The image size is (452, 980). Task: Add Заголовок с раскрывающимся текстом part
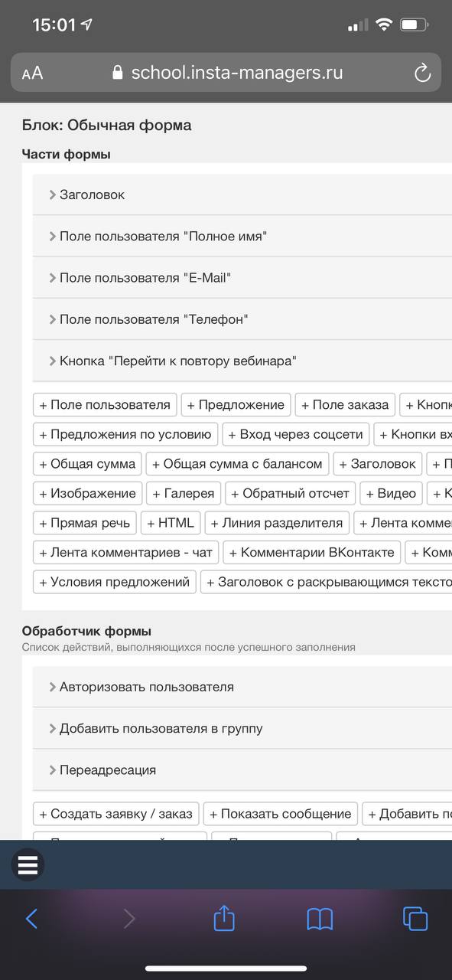pos(327,582)
